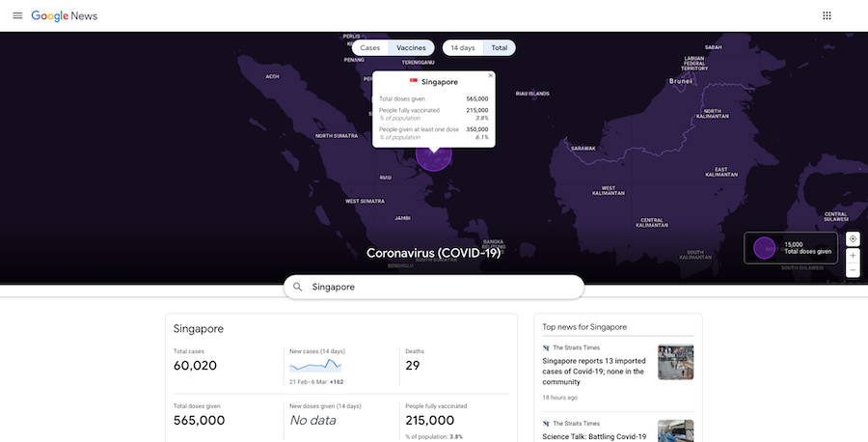Click the Jambi map label
The height and width of the screenshot is (442, 868).
click(402, 218)
